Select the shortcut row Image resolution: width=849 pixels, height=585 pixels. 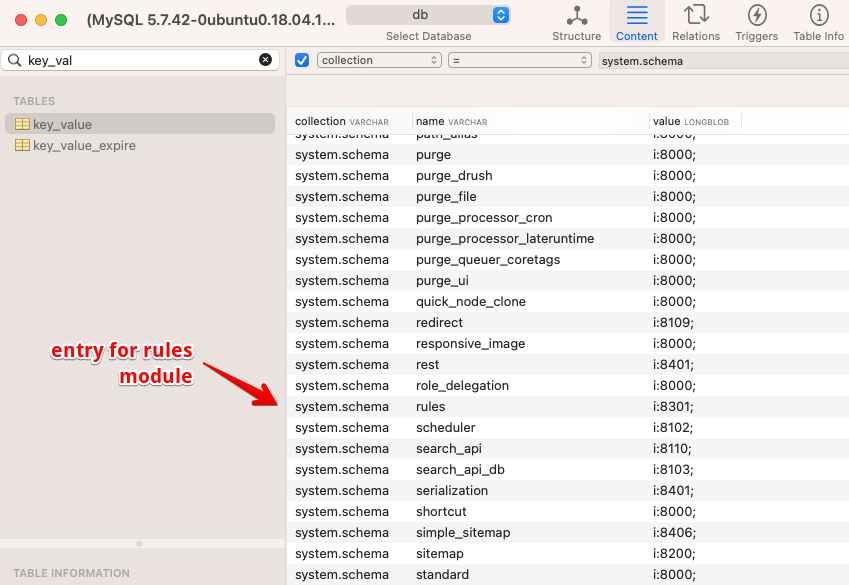[567, 511]
